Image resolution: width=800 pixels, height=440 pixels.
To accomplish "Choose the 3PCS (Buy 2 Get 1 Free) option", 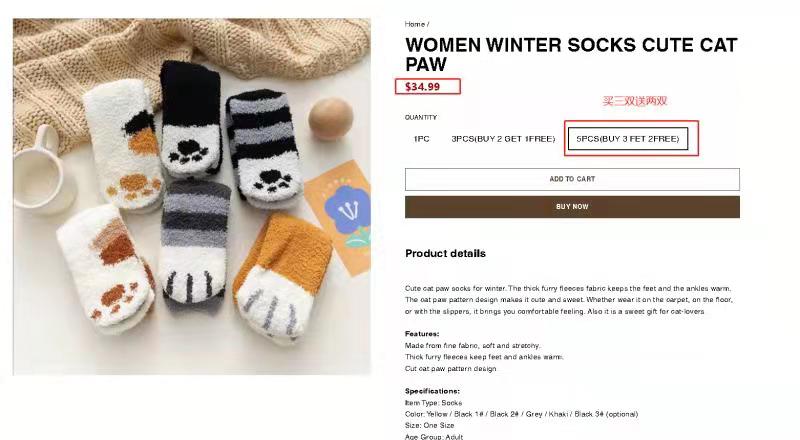I will [503, 139].
